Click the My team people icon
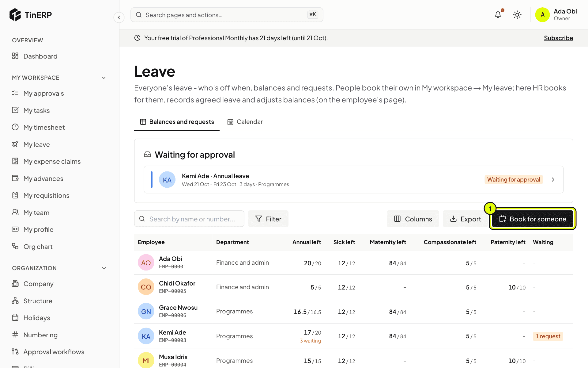 (x=15, y=212)
